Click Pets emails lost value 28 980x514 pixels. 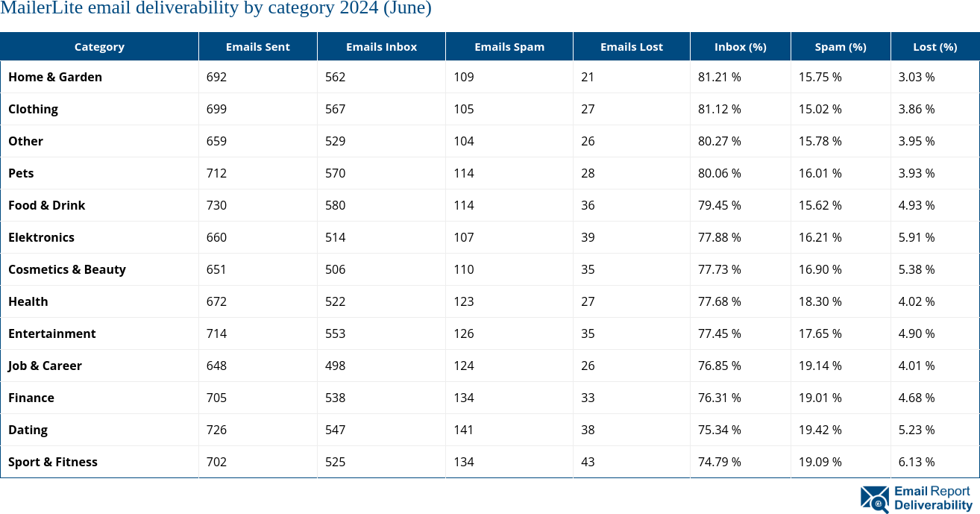click(x=588, y=173)
